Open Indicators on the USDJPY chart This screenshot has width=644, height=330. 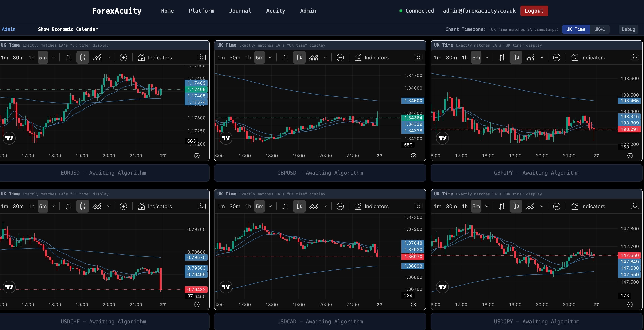(x=588, y=206)
